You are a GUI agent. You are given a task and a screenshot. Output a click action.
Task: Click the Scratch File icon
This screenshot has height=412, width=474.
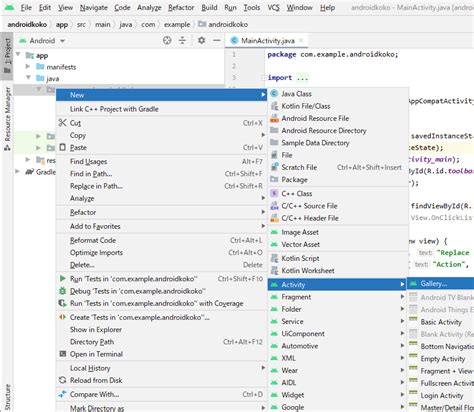coord(274,167)
